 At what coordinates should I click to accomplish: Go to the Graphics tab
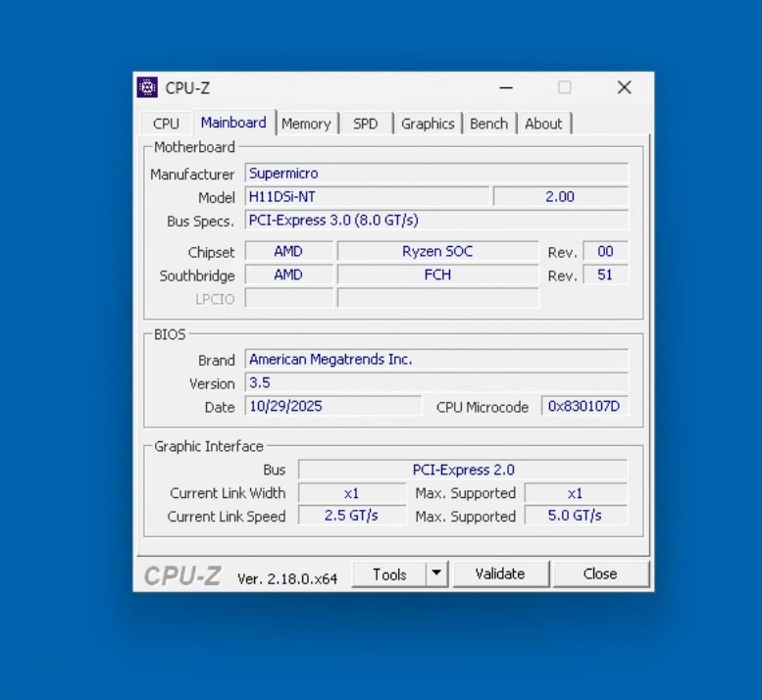tap(428, 124)
